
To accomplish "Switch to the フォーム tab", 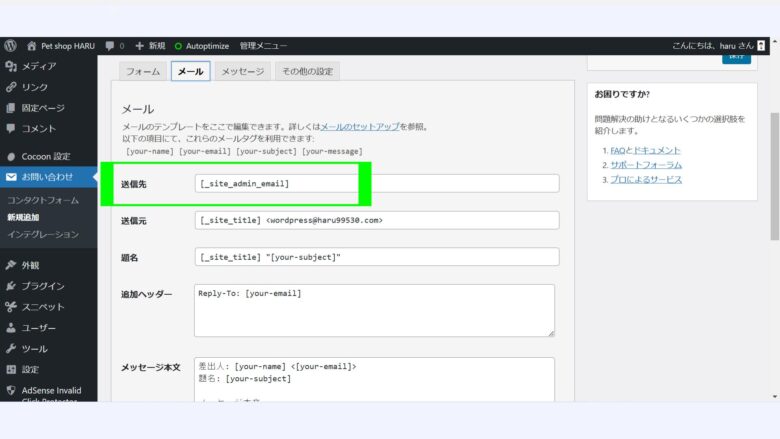I will pyautogui.click(x=143, y=71).
